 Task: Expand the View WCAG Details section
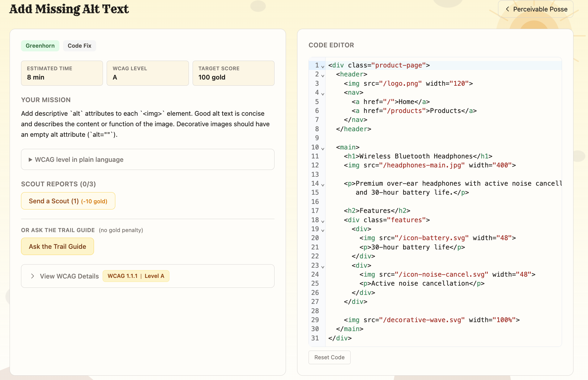point(69,276)
